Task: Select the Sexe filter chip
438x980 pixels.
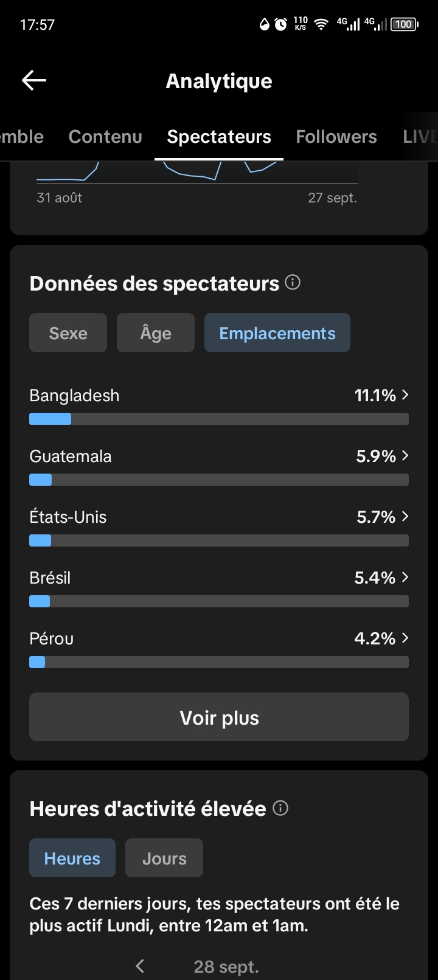Action: point(68,333)
